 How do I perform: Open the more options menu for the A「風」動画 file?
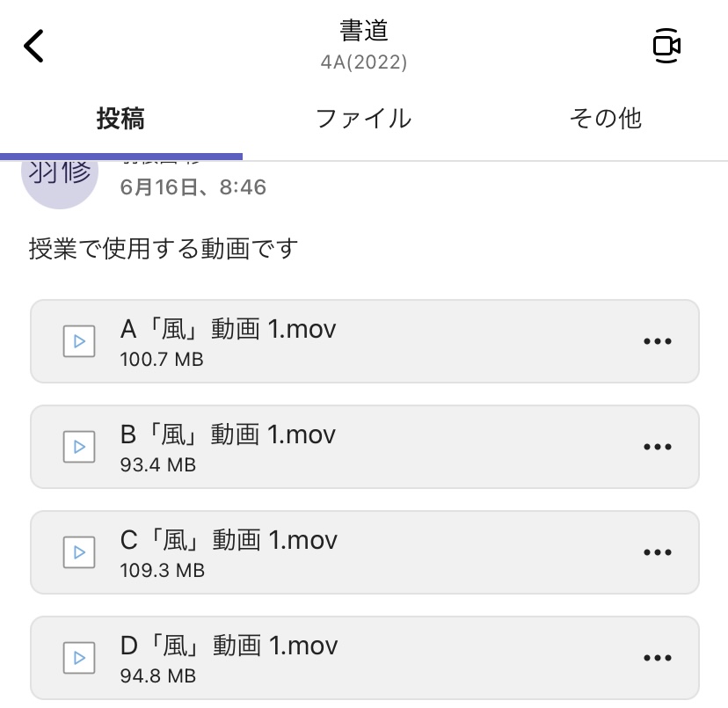(658, 341)
